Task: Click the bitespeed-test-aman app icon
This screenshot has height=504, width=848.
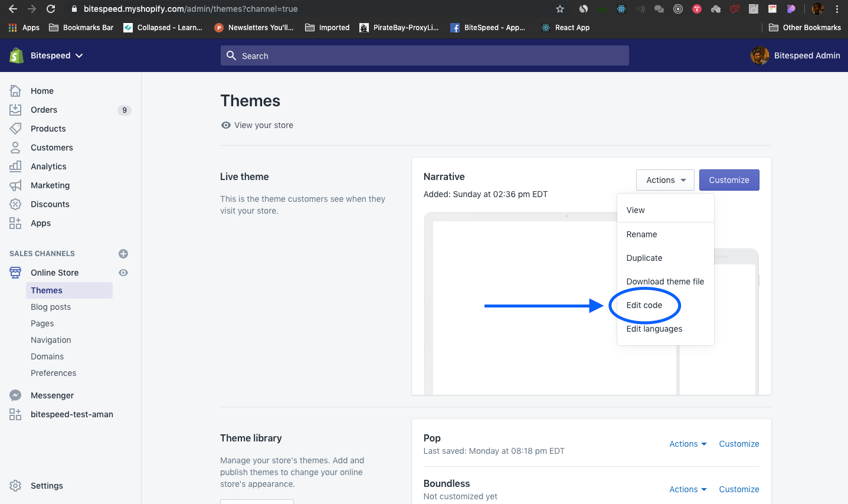Action: (x=15, y=414)
